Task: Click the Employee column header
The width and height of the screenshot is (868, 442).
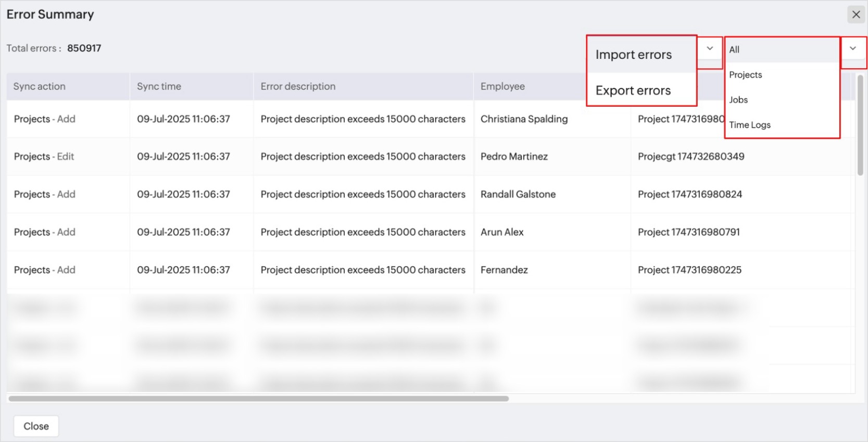Action: (x=502, y=86)
